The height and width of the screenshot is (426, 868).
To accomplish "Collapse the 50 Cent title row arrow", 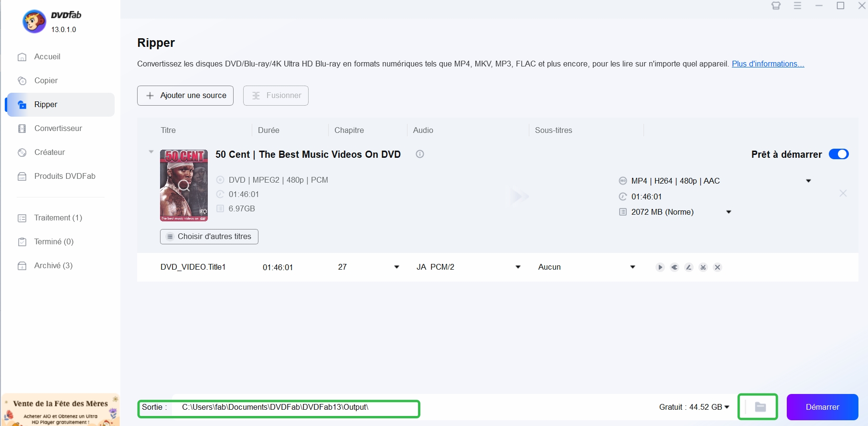I will 151,152.
